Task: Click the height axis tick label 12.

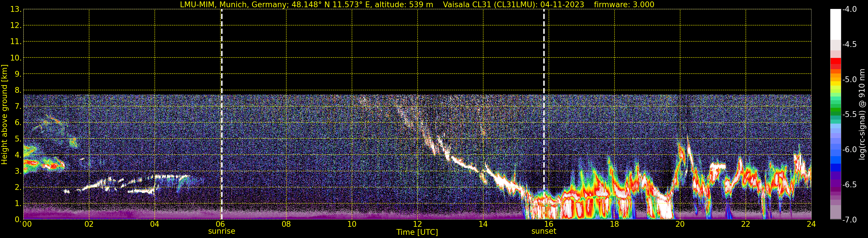Action: (x=16, y=26)
